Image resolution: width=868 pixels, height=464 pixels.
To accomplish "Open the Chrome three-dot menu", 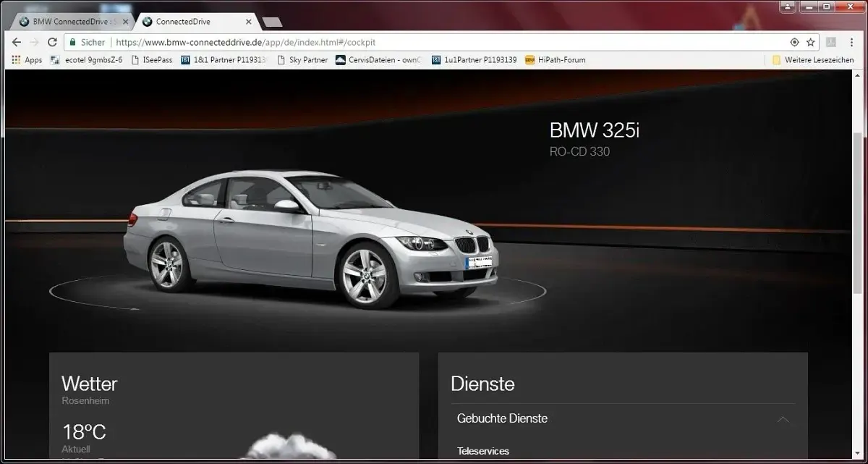I will 851,42.
